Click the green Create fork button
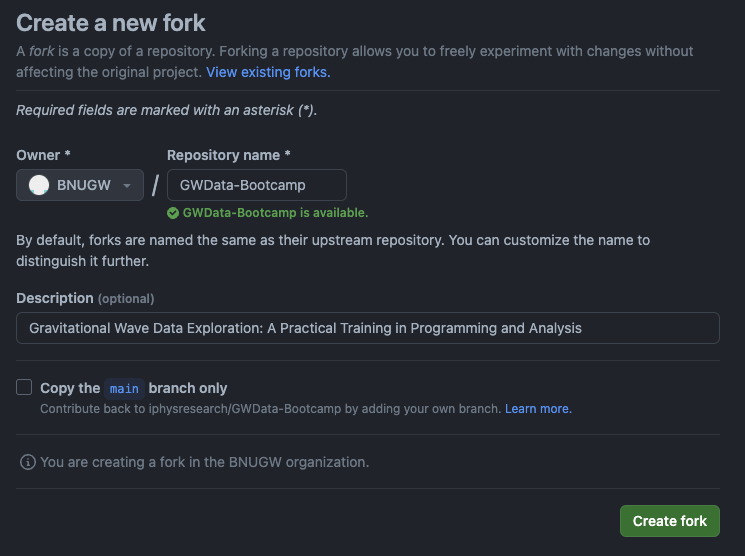745x556 pixels. click(x=669, y=521)
